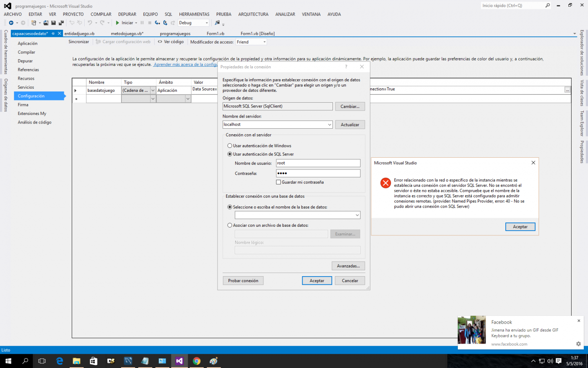The width and height of the screenshot is (588, 368).
Task: Click the single-disk Save icon
Action: (54, 23)
